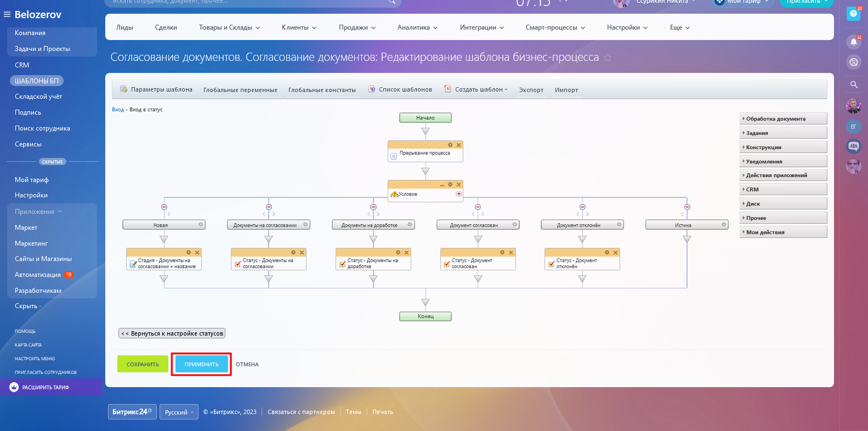The width and height of the screenshot is (868, 431).
Task: Open gear settings on Документ отклонён branch
Action: [619, 224]
